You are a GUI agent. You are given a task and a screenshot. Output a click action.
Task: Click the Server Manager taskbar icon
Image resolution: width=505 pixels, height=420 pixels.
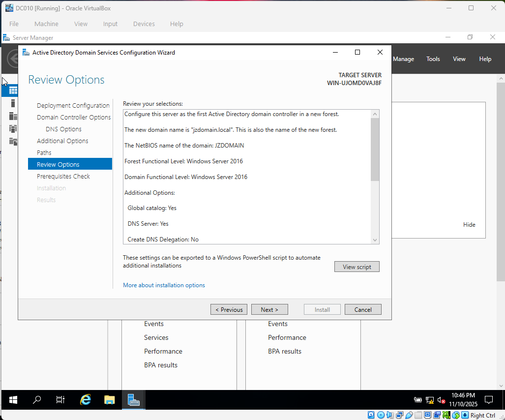[133, 400]
